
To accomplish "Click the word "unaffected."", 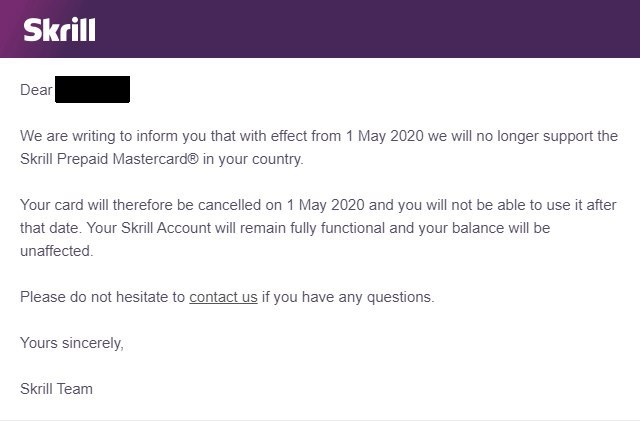I will click(x=56, y=251).
